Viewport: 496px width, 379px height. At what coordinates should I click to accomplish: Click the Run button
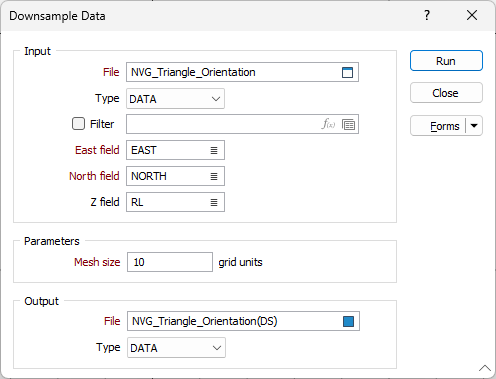pos(446,61)
